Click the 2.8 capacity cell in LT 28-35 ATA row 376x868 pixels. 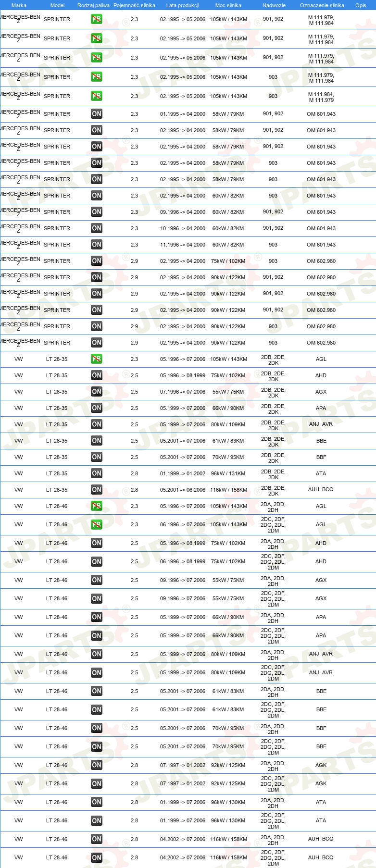tap(134, 473)
